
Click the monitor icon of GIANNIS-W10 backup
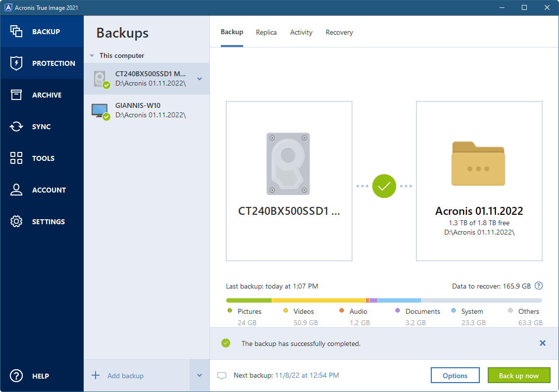click(101, 111)
